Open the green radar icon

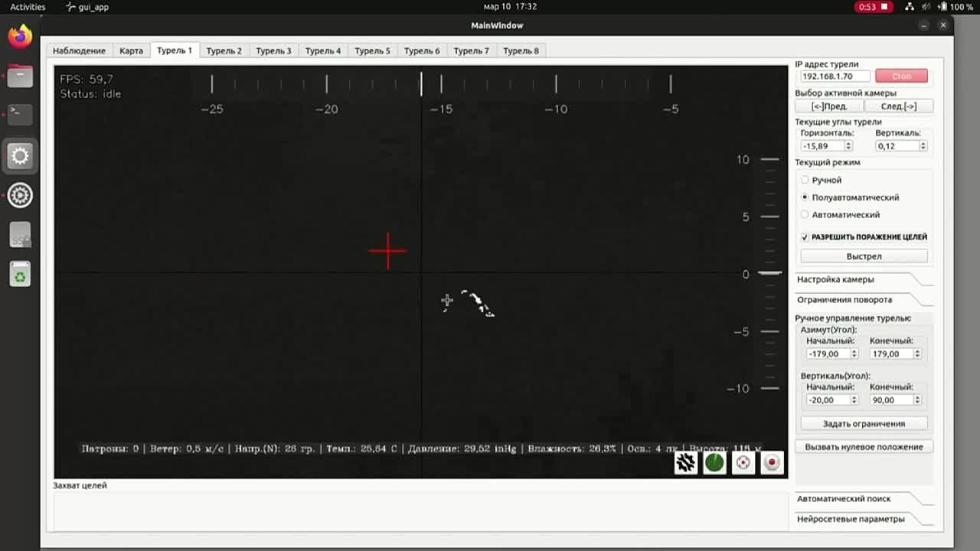tap(714, 462)
